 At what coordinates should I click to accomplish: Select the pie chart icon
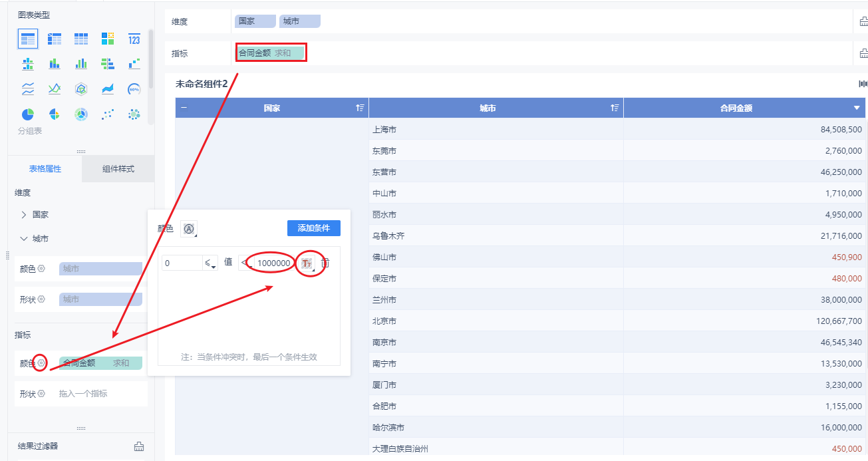pos(28,114)
